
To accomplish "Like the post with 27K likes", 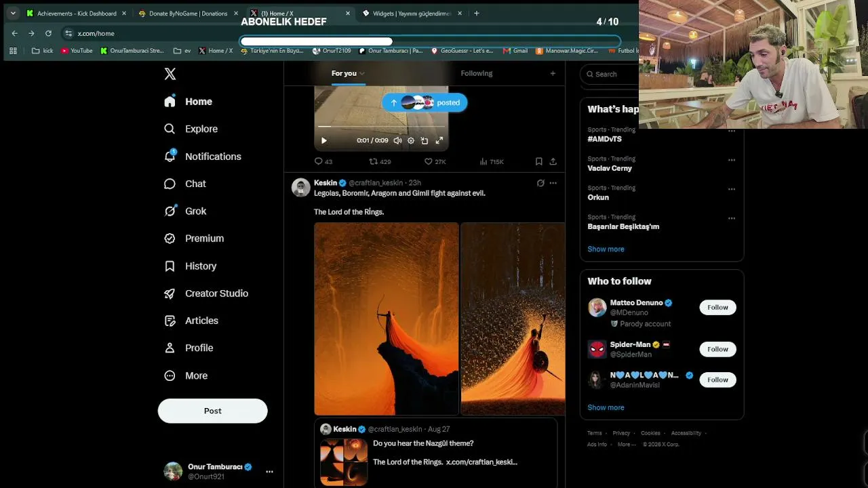I will click(x=435, y=161).
